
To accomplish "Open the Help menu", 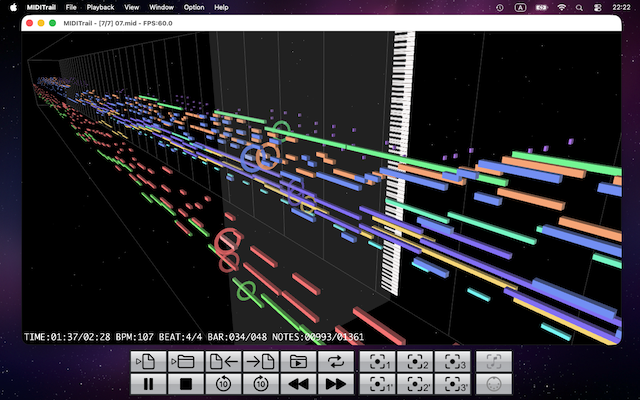I will point(221,7).
